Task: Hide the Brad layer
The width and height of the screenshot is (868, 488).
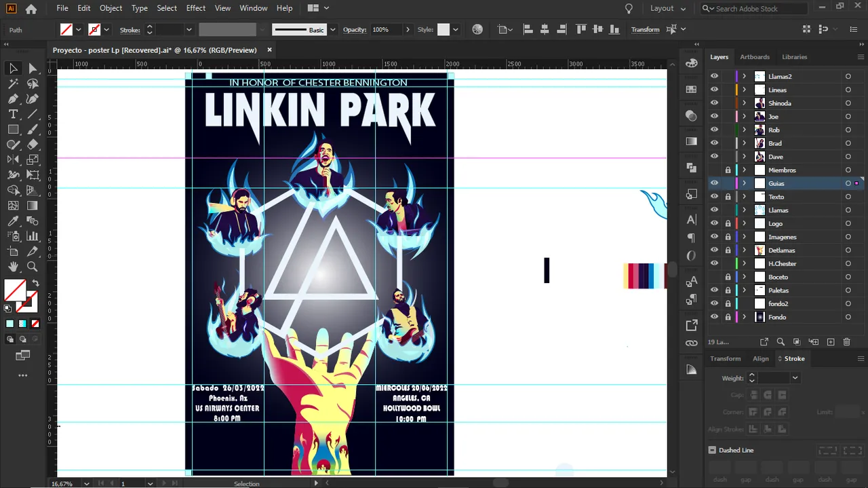Action: 714,143
